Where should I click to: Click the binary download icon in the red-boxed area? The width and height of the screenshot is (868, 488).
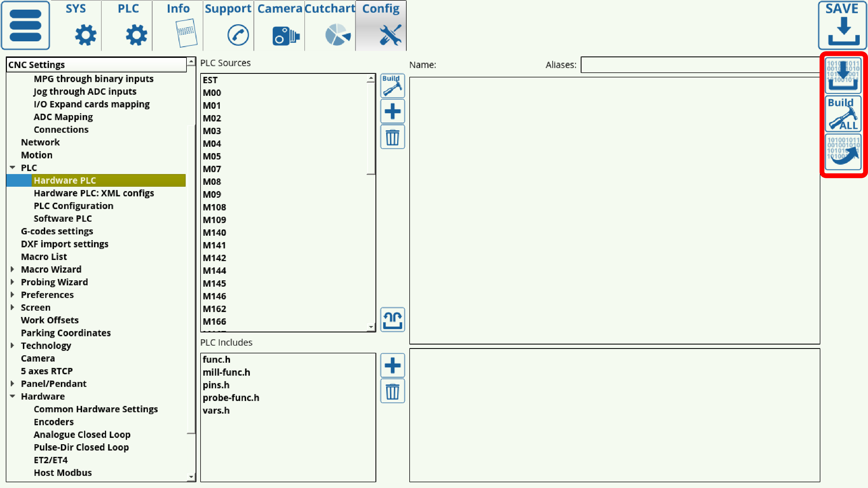(x=842, y=75)
